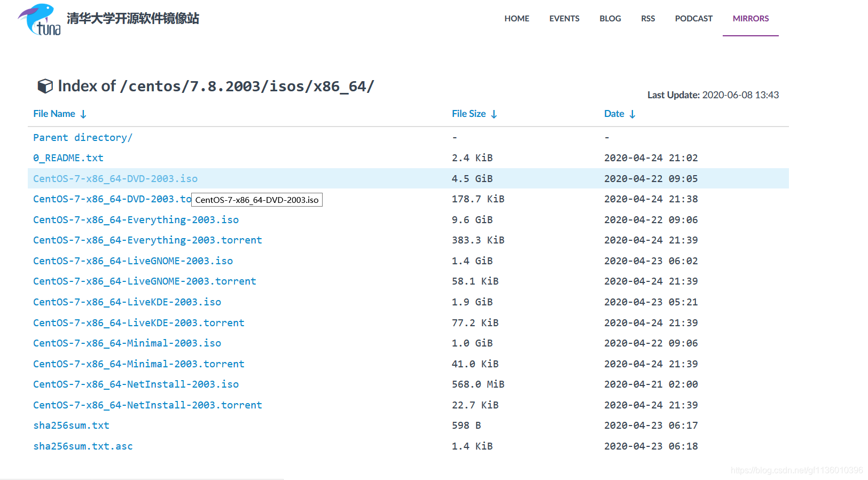
Task: Download NetInstall-2003.torrent file
Action: (x=147, y=405)
